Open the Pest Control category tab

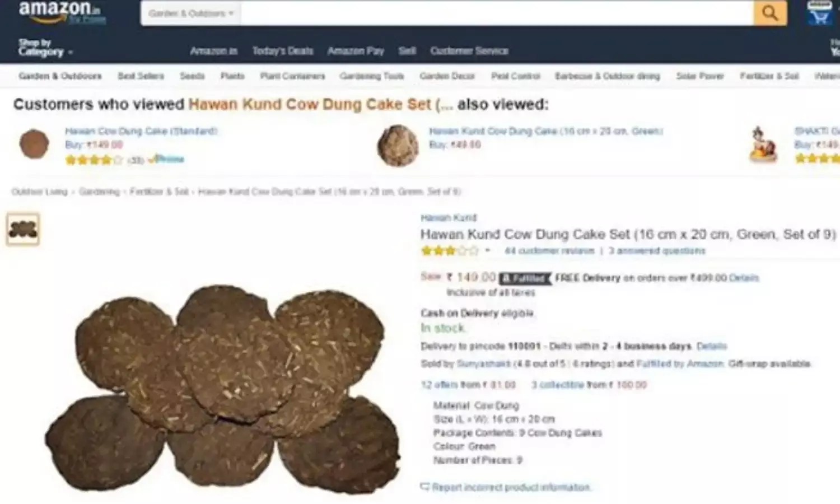click(x=516, y=76)
